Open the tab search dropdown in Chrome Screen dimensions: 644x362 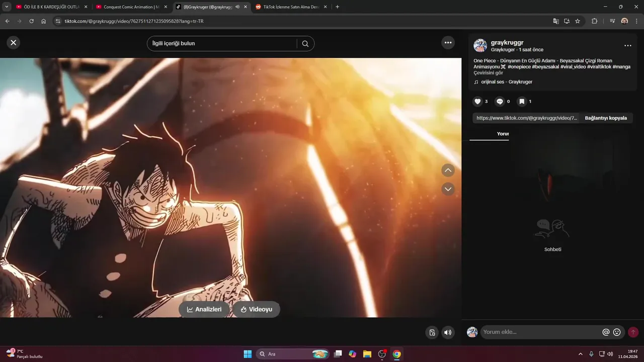click(x=7, y=7)
